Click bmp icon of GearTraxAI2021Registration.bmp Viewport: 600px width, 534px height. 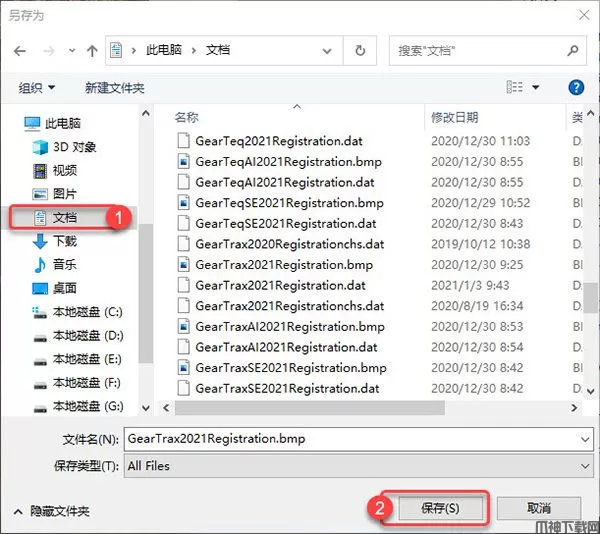[184, 327]
